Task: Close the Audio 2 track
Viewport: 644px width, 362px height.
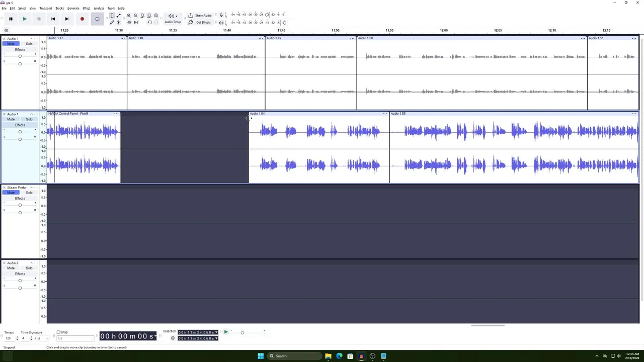Action: click(x=5, y=263)
